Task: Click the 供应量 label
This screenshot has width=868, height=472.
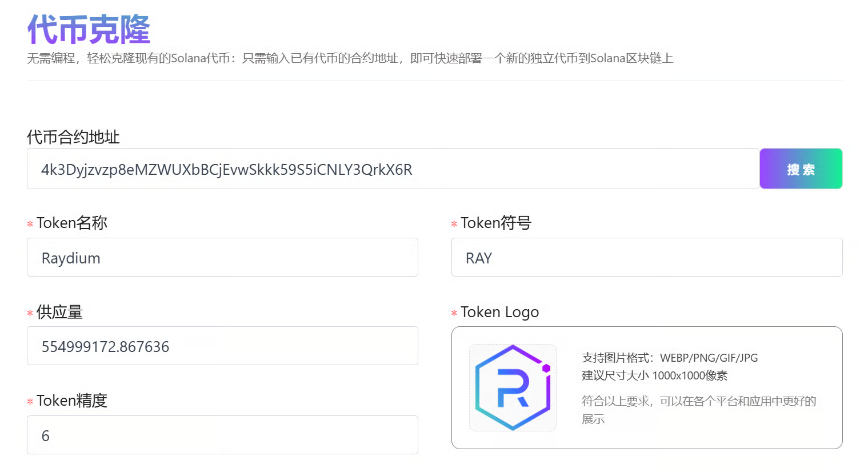Action: (x=59, y=312)
